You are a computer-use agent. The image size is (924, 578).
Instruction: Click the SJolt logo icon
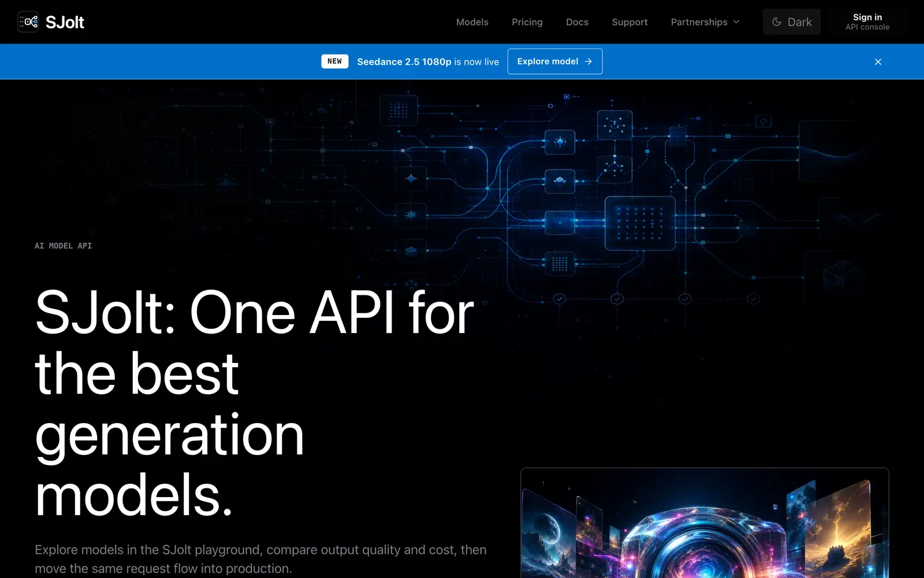pyautogui.click(x=28, y=22)
